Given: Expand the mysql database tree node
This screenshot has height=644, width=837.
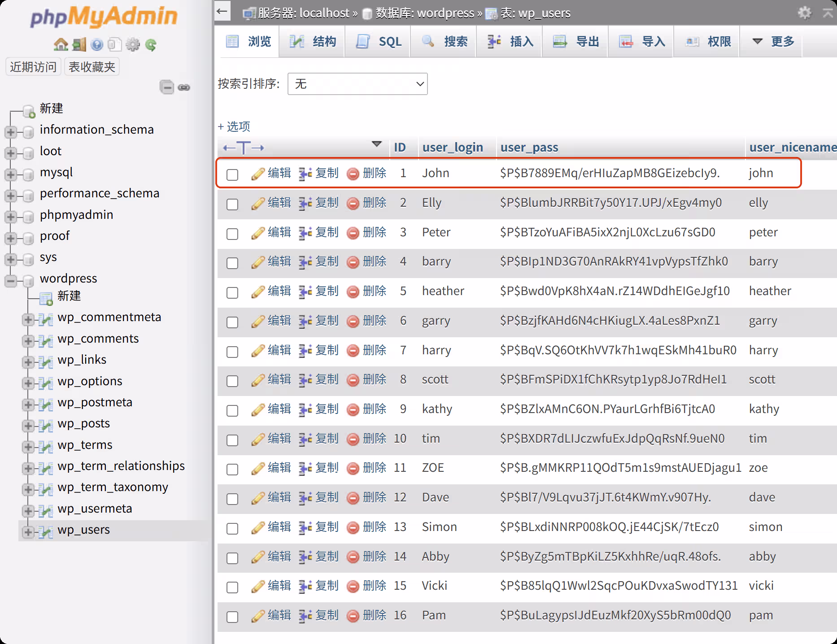Looking at the screenshot, I should [10, 174].
